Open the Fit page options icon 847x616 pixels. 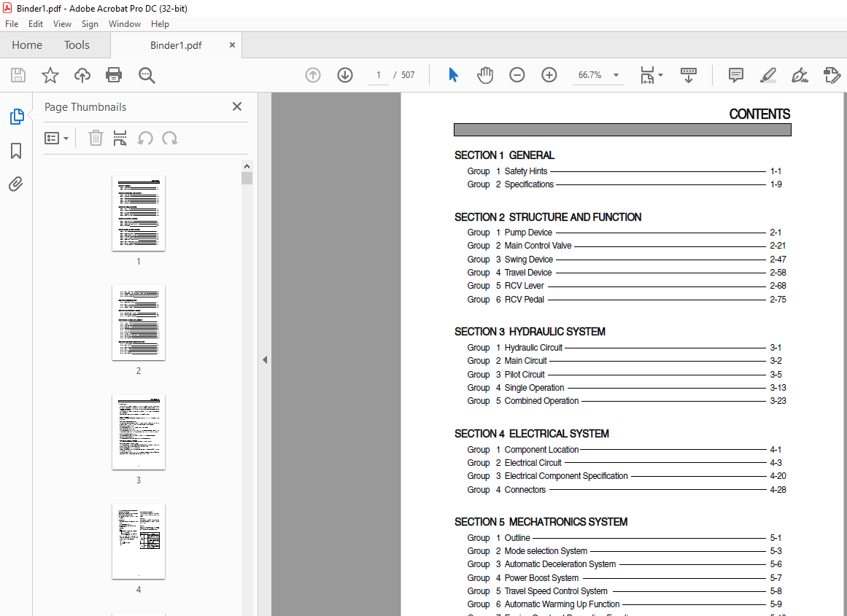647,75
